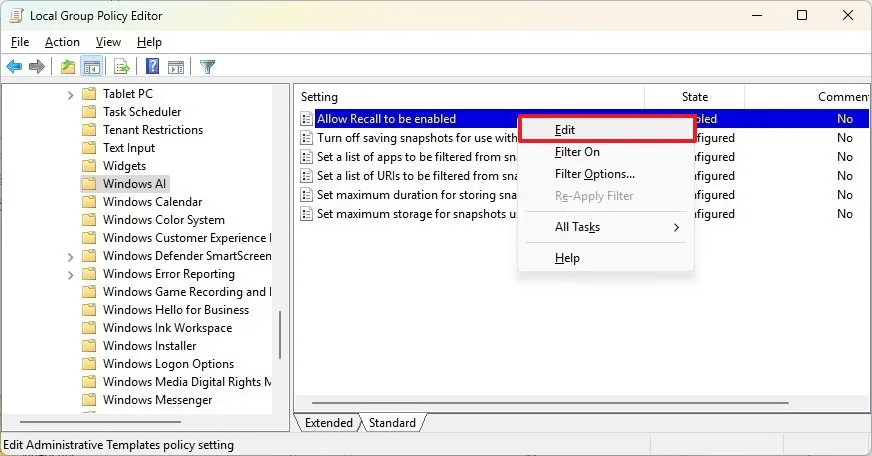This screenshot has width=872, height=456.
Task: Toggle the Show/Hide Action Pane icon
Action: [x=176, y=67]
